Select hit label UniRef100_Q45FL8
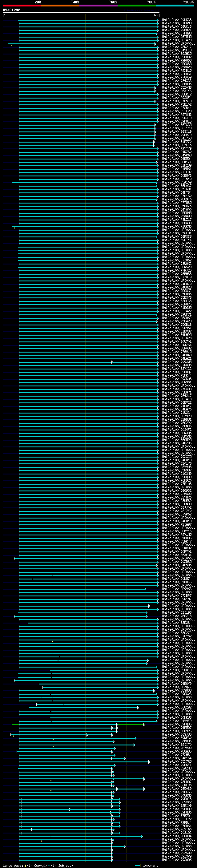 coord(177,50)
